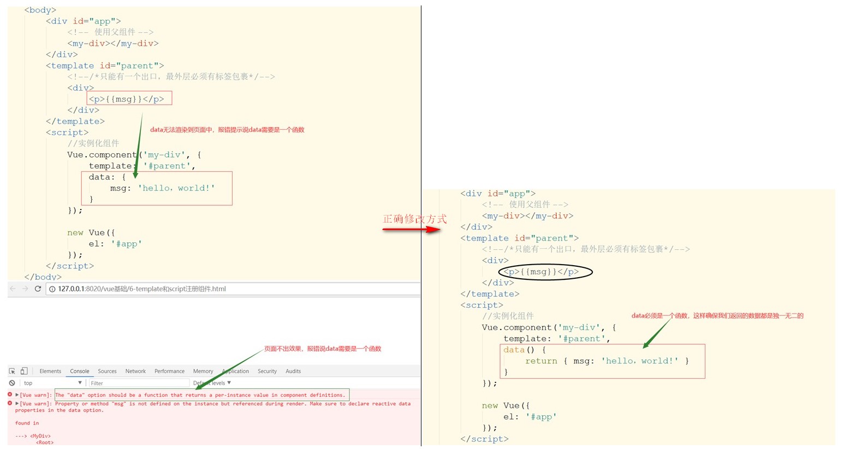Open the Network tab
The height and width of the screenshot is (449, 868).
(x=135, y=371)
